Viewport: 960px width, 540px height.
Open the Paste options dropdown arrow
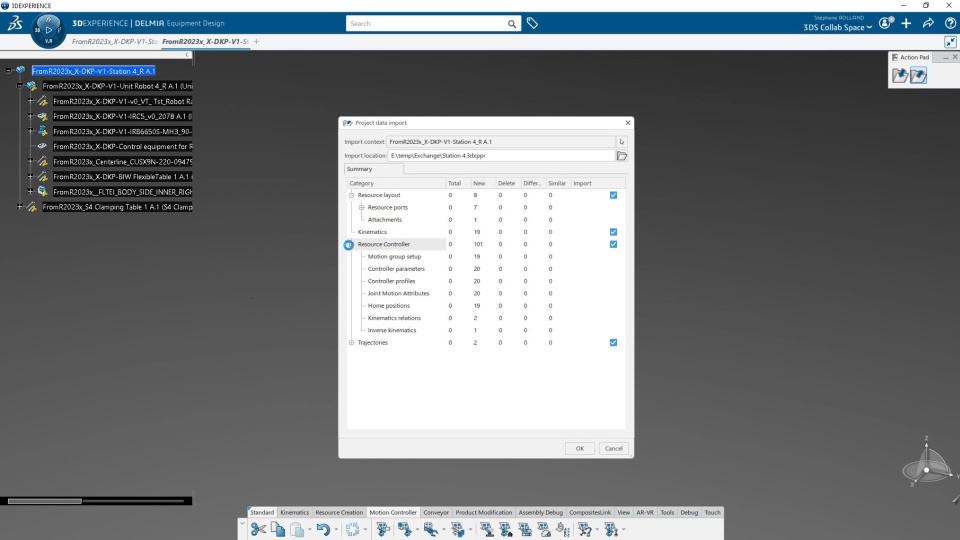pos(309,530)
